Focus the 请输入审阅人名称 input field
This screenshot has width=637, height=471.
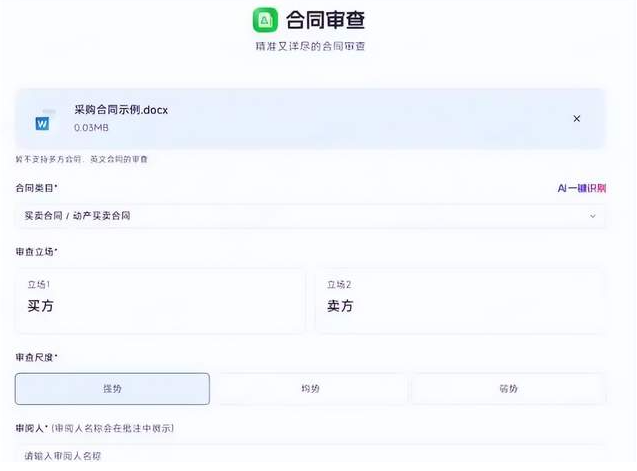(x=300, y=456)
